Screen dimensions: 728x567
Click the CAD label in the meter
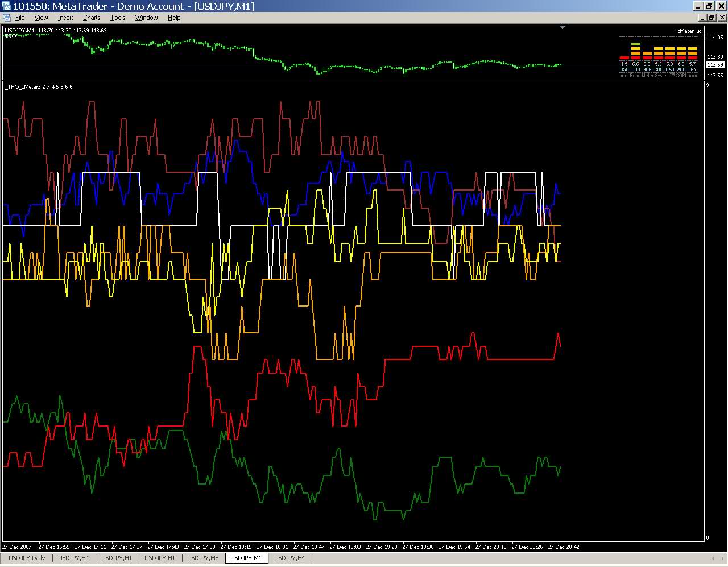[670, 70]
